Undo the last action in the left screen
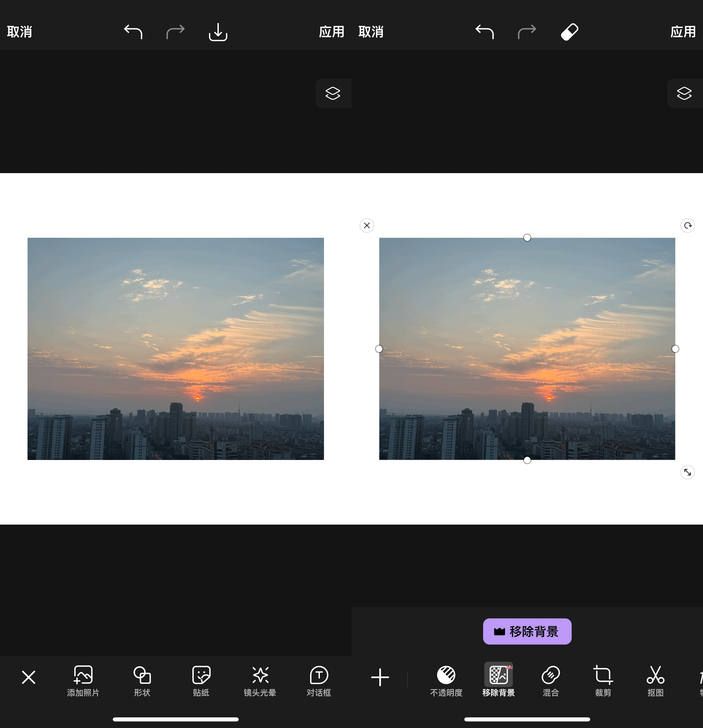 (133, 32)
